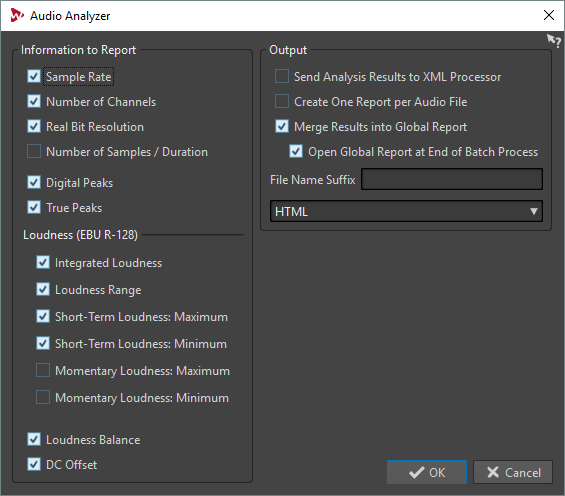This screenshot has height=496, width=565.
Task: Check Send Analysis Results to XML Processor
Action: point(282,76)
